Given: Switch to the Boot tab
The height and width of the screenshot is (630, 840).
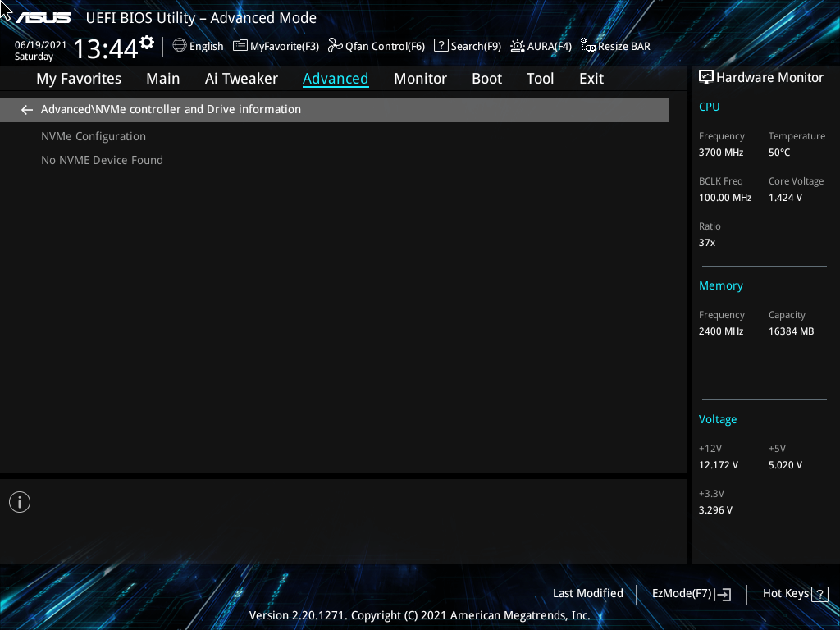Looking at the screenshot, I should pos(486,79).
